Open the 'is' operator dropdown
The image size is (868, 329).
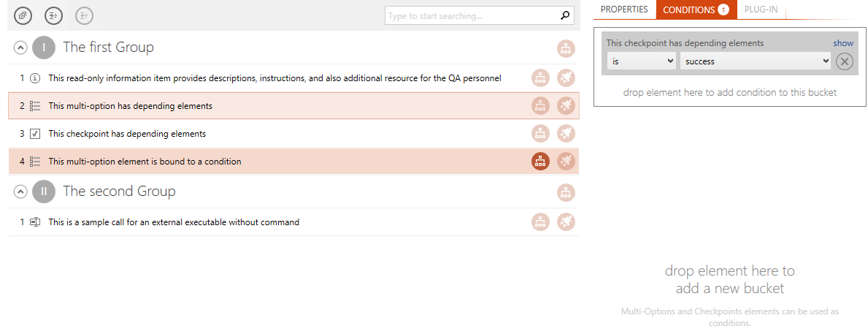coord(642,61)
